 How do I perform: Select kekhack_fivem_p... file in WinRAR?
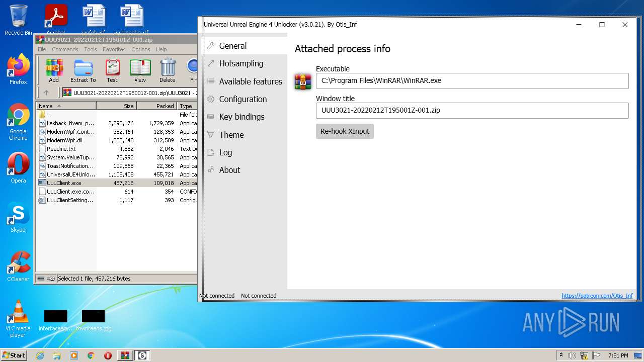point(117,123)
